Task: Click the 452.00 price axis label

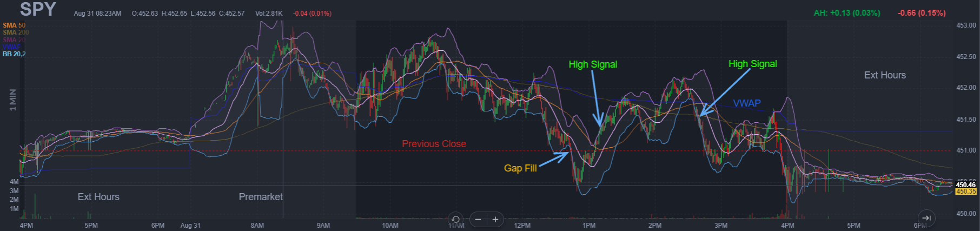Action: (966, 88)
